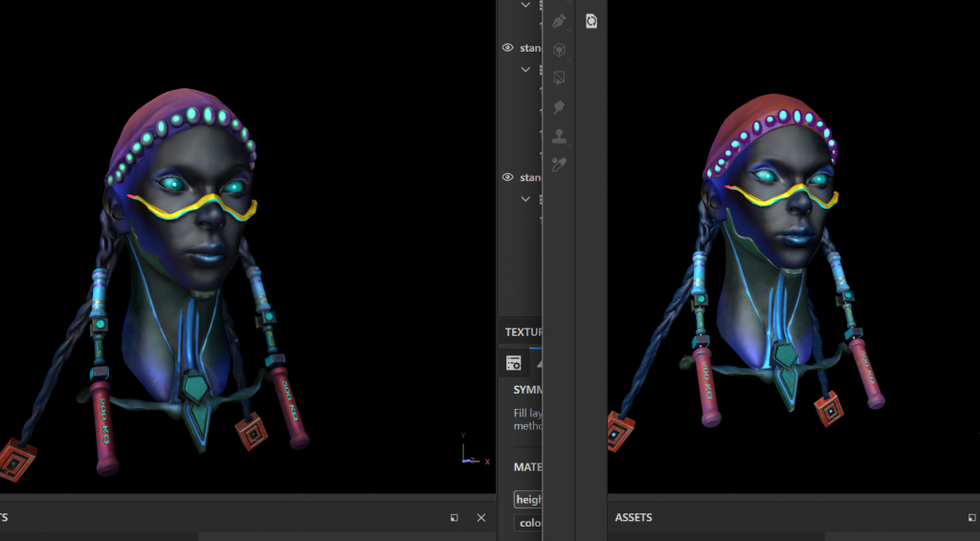This screenshot has width=980, height=541.
Task: Toggle the color material channel button
Action: (x=528, y=523)
